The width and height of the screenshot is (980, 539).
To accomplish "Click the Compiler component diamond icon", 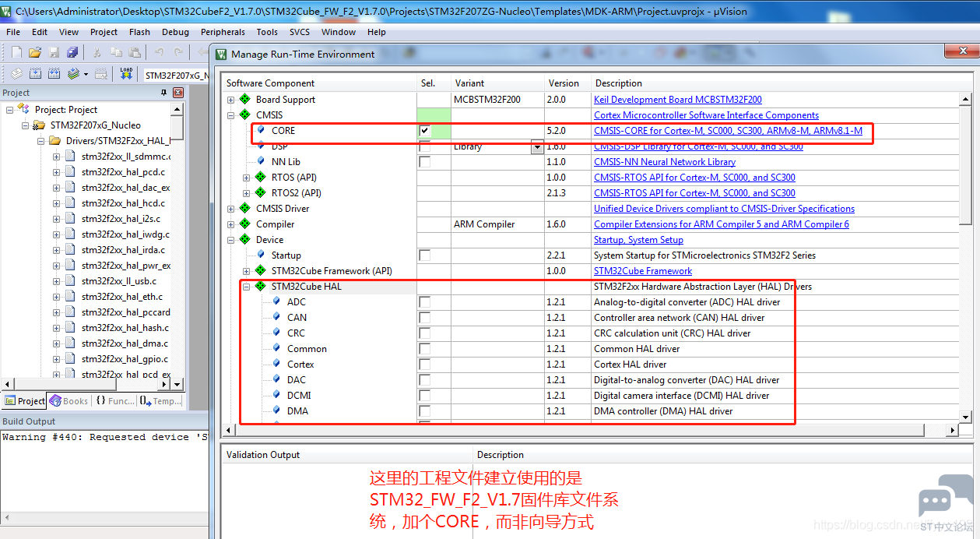I will (245, 224).
